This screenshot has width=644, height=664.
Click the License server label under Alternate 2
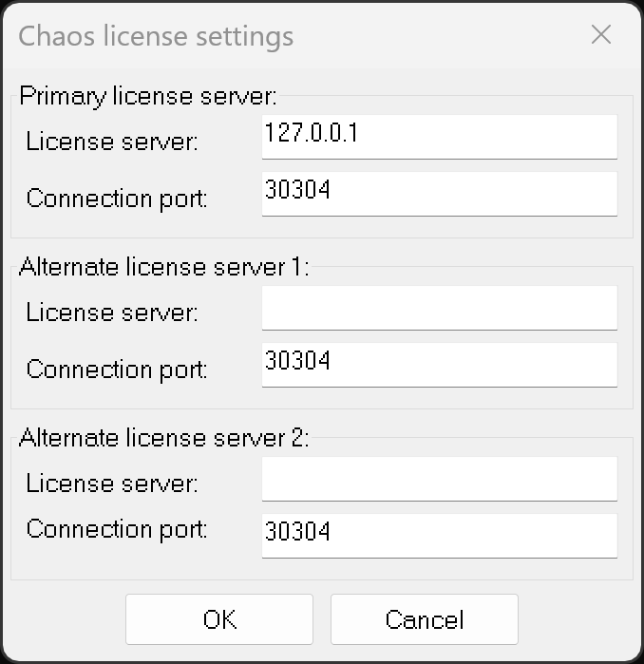tap(112, 484)
